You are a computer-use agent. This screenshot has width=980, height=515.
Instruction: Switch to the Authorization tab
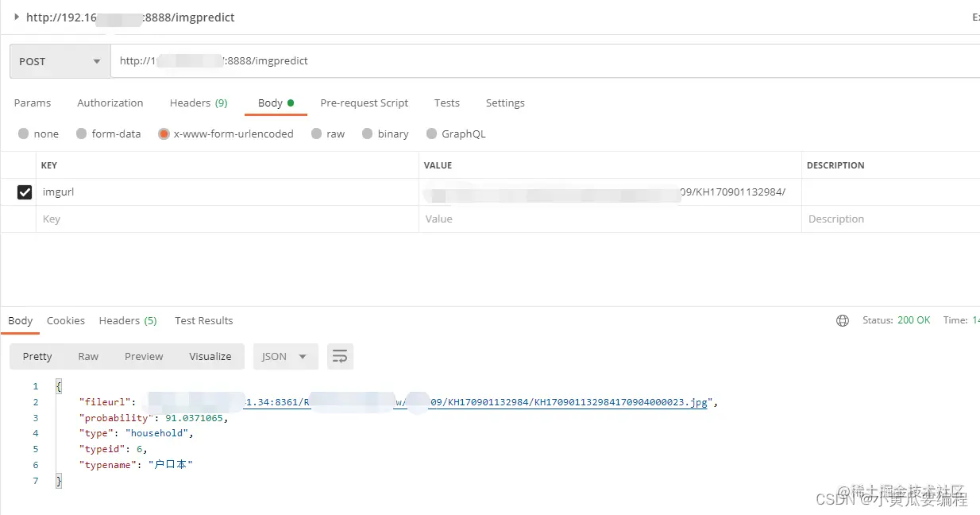(x=110, y=103)
